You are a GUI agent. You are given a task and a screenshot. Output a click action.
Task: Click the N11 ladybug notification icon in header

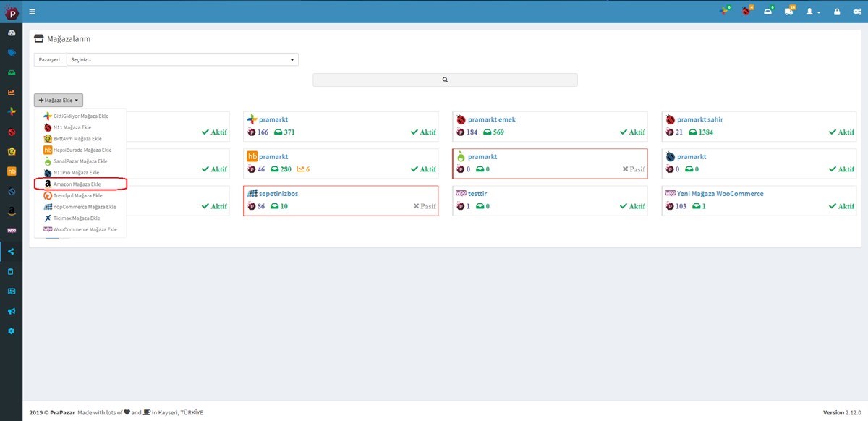(x=746, y=12)
